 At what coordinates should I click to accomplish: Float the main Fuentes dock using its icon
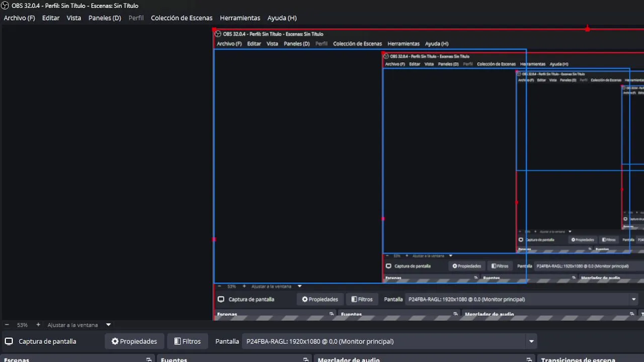point(306,359)
